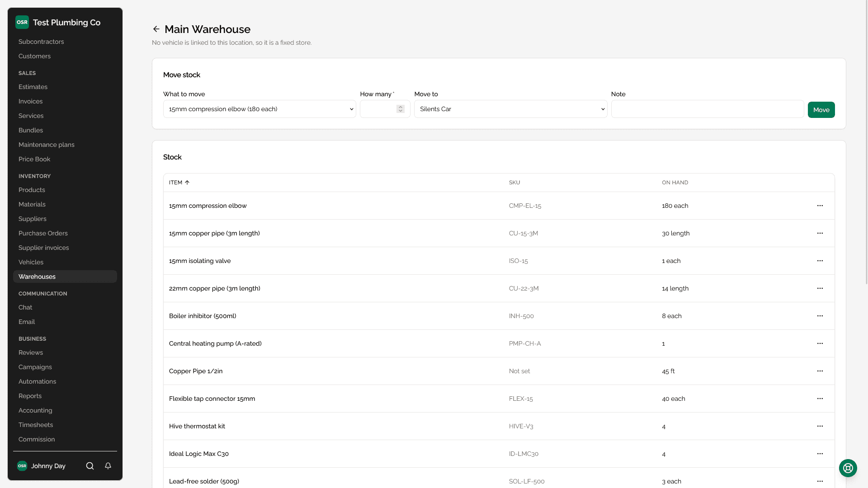
Task: Open the What to move dropdown
Action: (259, 109)
